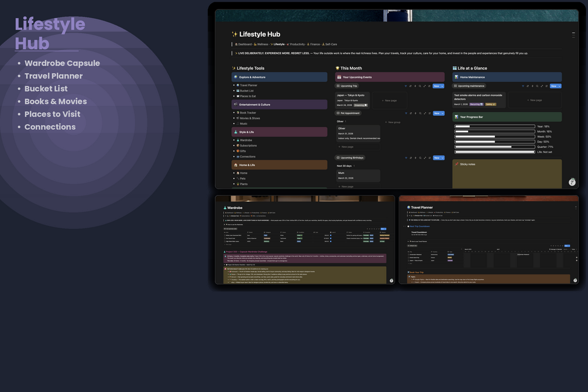Click the help bubble icon in the Travel Planner window
Viewport: 588px width, 392px height.
(x=575, y=280)
